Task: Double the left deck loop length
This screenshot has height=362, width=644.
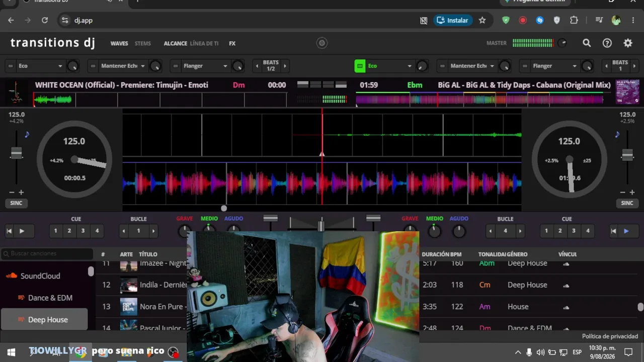Action: point(153,231)
